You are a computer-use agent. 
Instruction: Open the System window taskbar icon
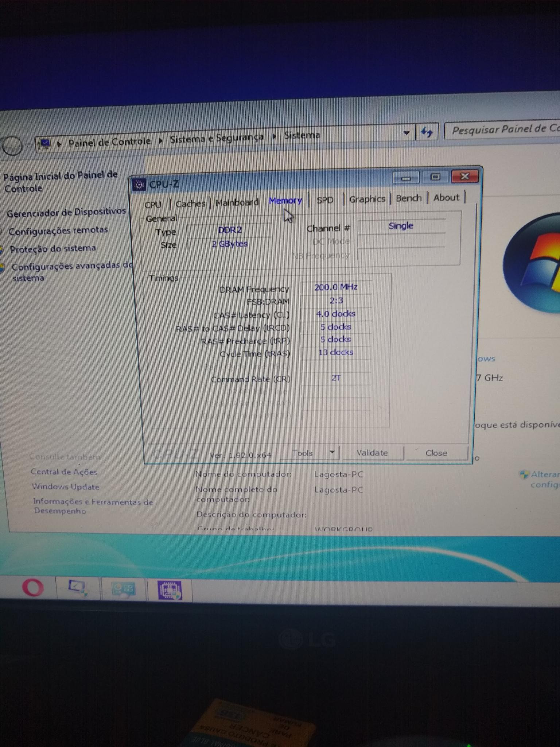pyautogui.click(x=78, y=588)
